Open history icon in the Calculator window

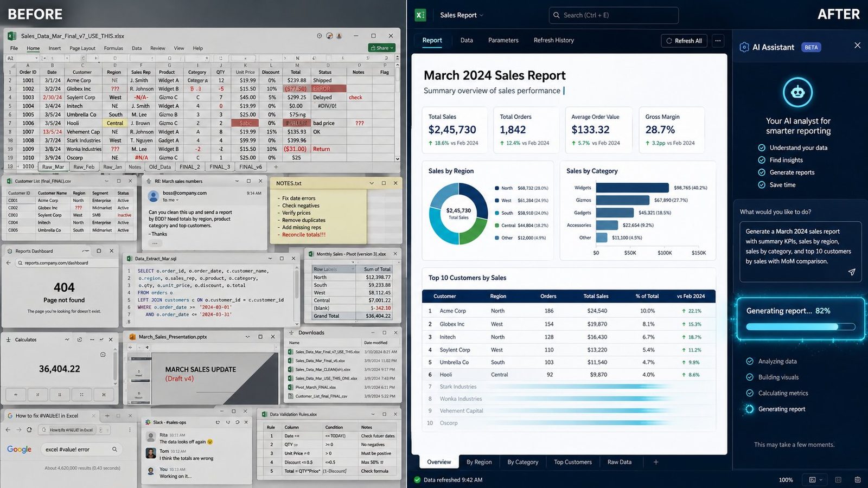point(103,355)
